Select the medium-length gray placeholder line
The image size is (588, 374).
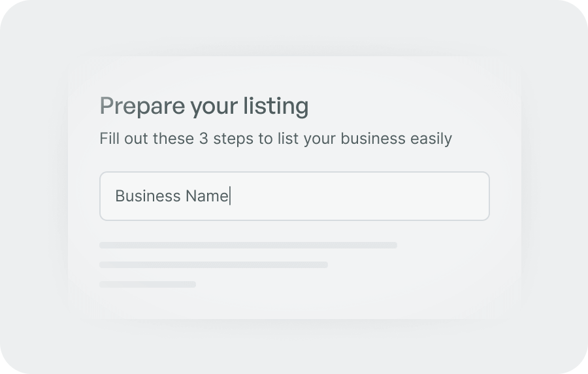tap(214, 265)
